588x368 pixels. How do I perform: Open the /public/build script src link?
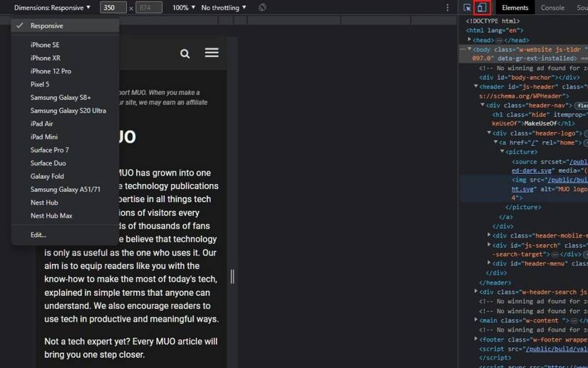click(x=557, y=349)
